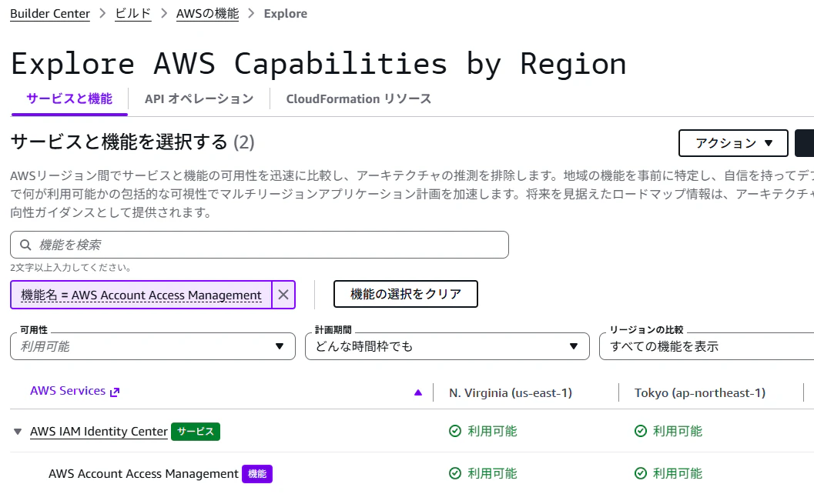814x504 pixels.
Task: Click Account Access Management N. Virginia 利用可能 status
Action: [x=483, y=473]
